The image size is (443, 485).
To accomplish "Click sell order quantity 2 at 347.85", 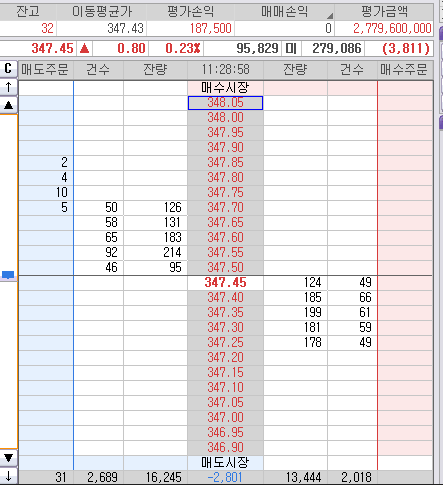I will coord(46,163).
